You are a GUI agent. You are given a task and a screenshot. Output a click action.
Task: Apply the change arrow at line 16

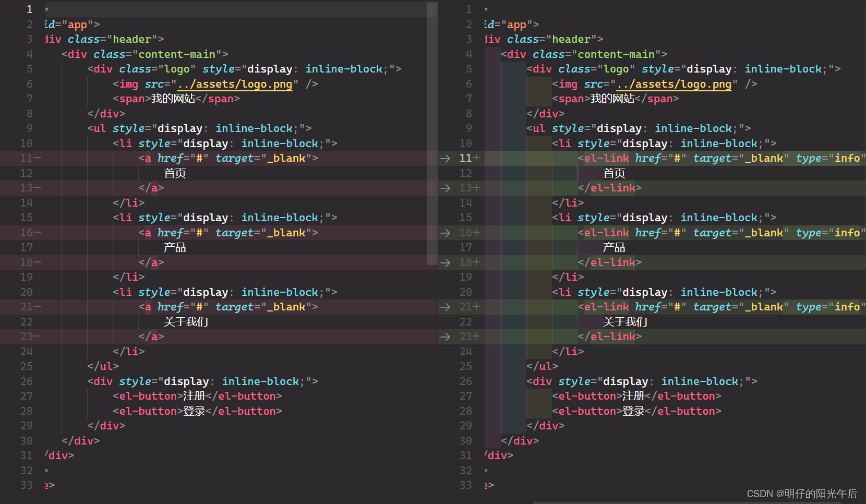(x=445, y=233)
